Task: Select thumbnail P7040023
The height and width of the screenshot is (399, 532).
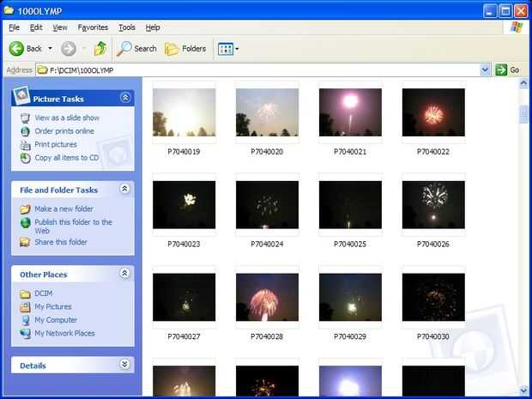Action: 184,205
